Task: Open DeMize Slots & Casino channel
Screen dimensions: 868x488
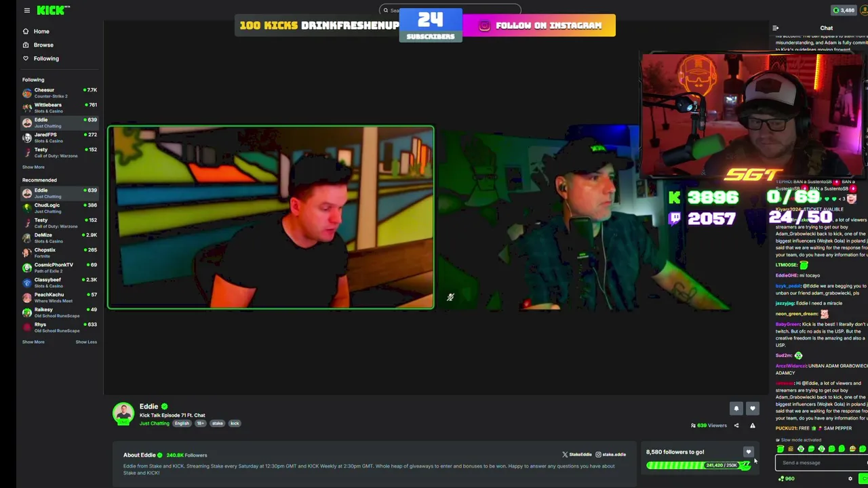Action: (x=60, y=238)
